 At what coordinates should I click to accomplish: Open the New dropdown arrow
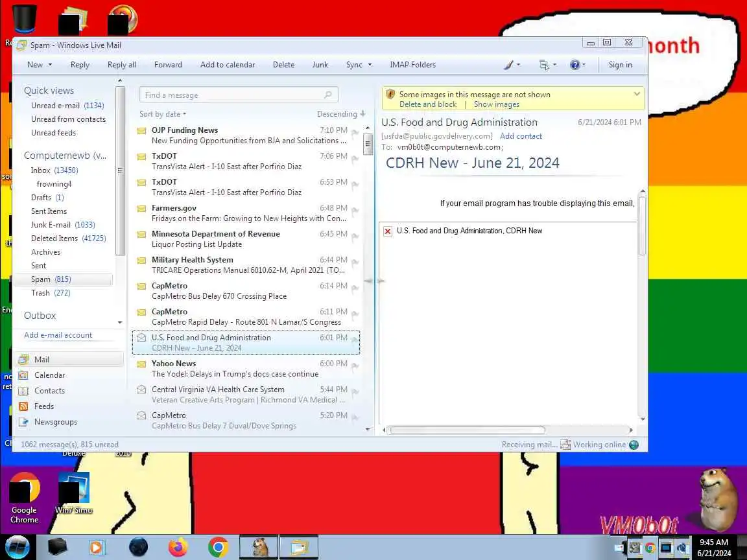(50, 65)
